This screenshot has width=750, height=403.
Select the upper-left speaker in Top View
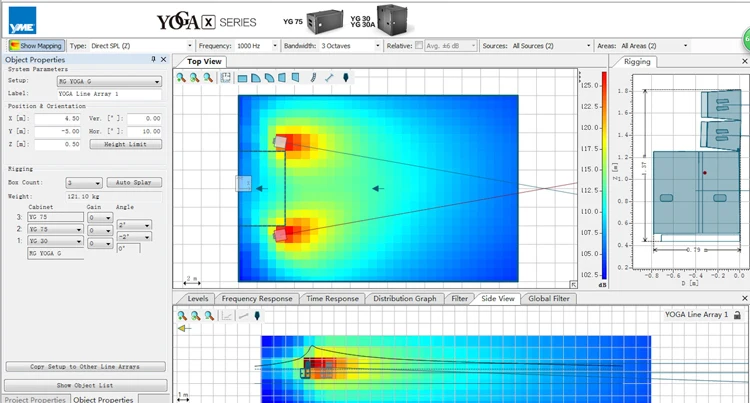click(280, 142)
